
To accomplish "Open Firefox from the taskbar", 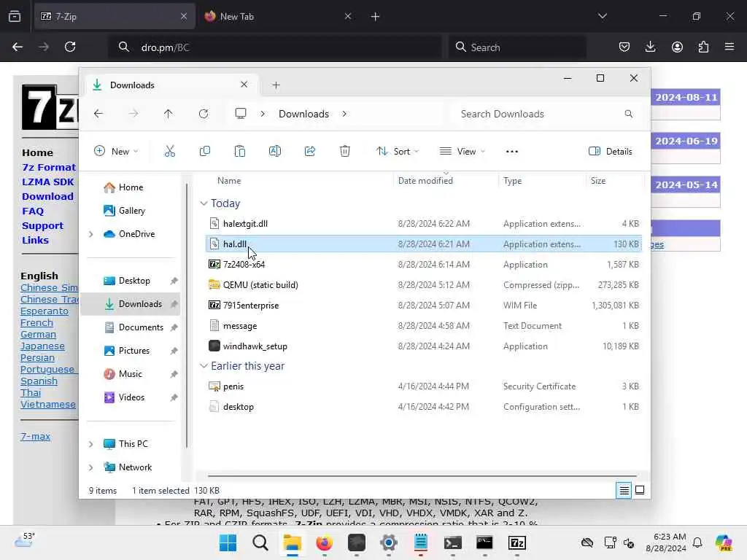I will pos(325,542).
